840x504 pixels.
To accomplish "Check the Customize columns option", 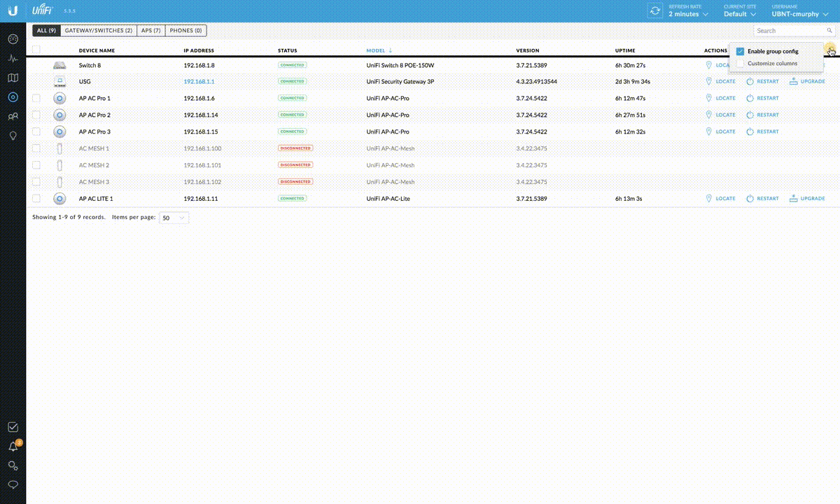I will (x=740, y=64).
